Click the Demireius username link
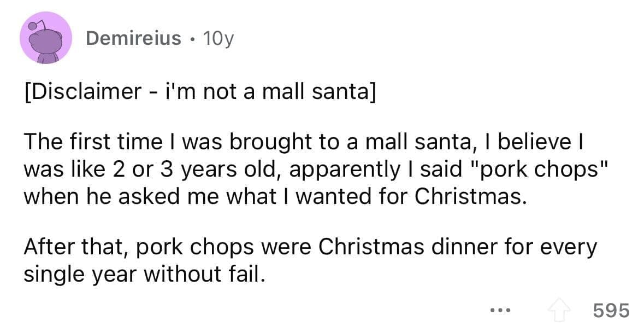Image resolution: width=644 pixels, height=332 pixels. (134, 37)
